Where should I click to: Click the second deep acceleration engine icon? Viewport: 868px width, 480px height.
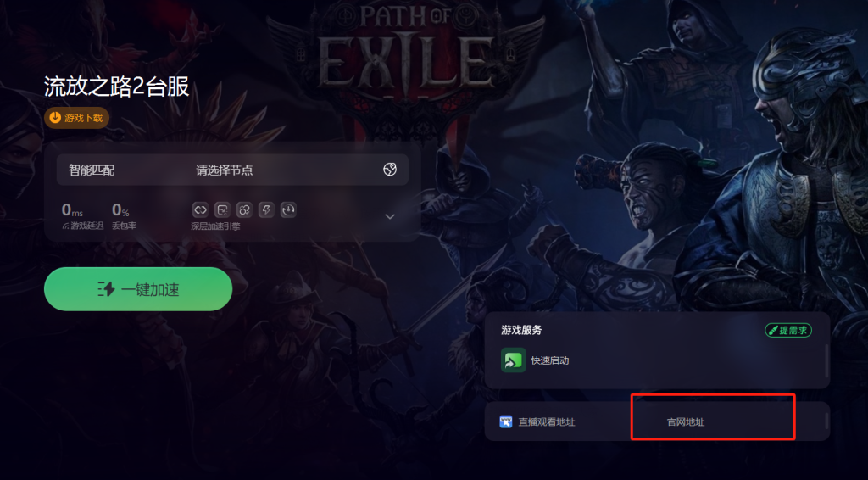click(222, 209)
